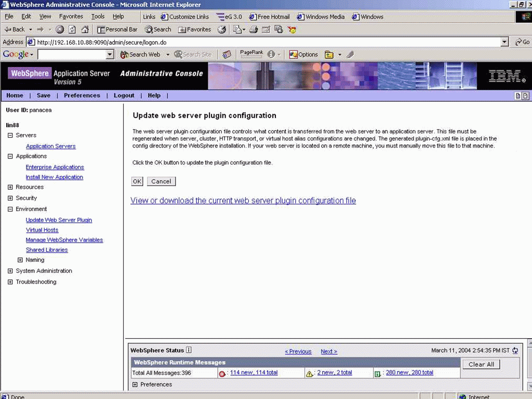Expand the Security tree node
This screenshot has height=399, width=532.
(x=10, y=198)
